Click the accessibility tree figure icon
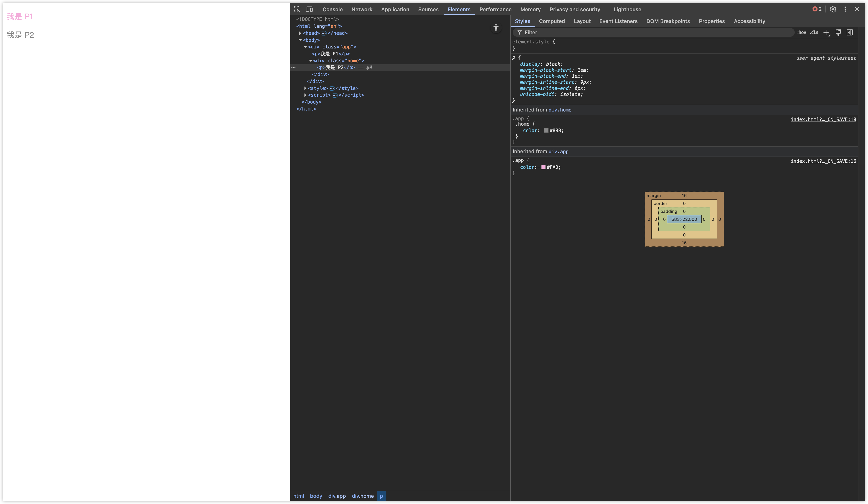The width and height of the screenshot is (868, 504). coord(496,28)
